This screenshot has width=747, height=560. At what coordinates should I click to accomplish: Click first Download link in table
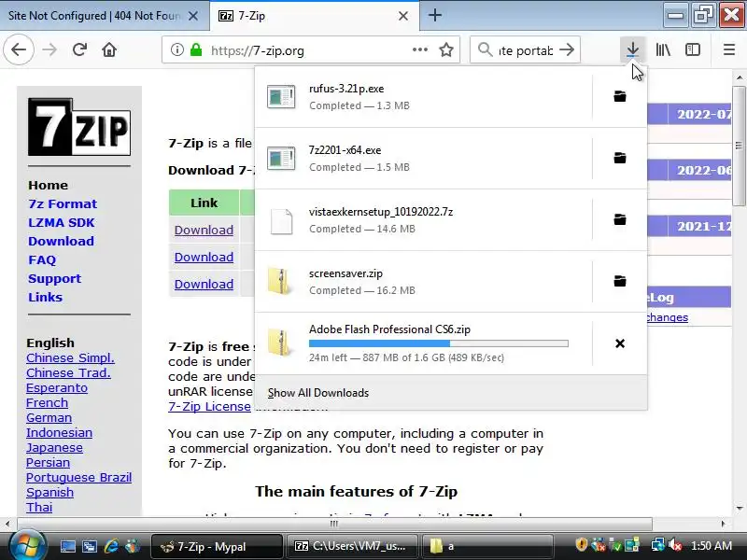click(x=204, y=230)
